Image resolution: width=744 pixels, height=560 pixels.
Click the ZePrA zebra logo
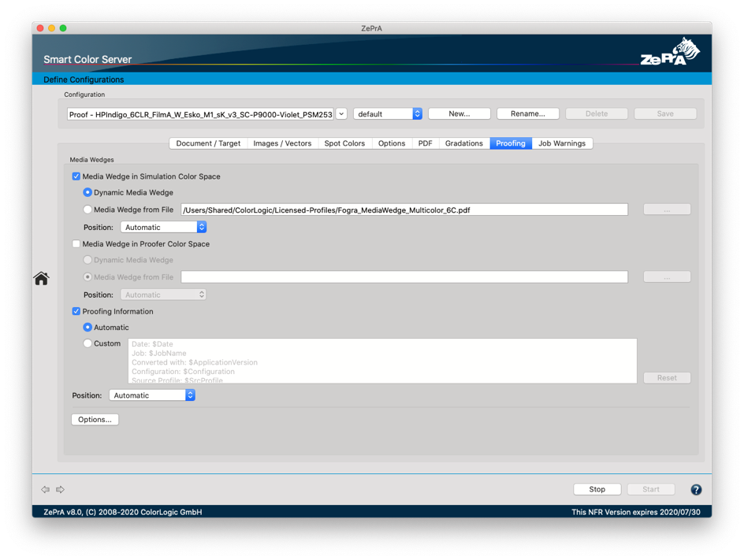pos(670,52)
